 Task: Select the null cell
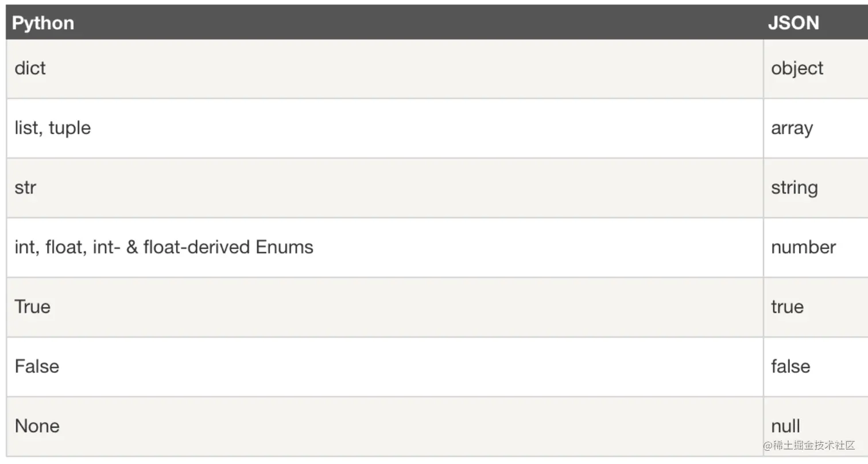click(x=785, y=426)
